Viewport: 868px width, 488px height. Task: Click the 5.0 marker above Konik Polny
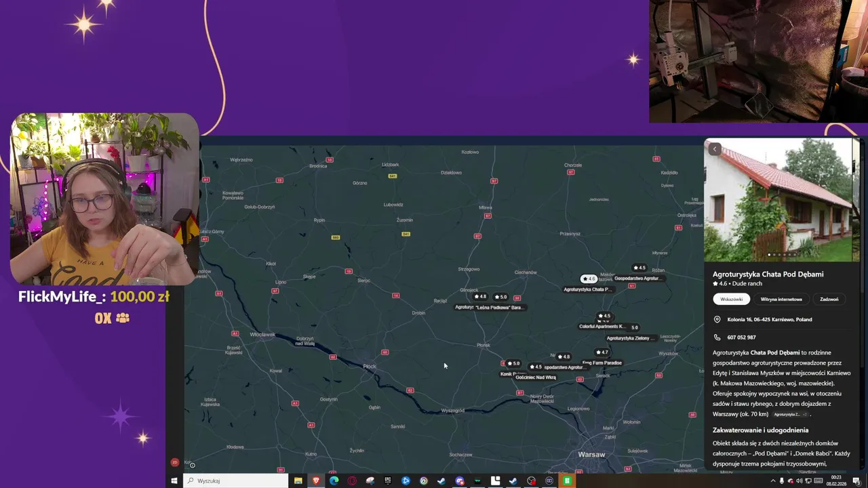[x=513, y=363]
